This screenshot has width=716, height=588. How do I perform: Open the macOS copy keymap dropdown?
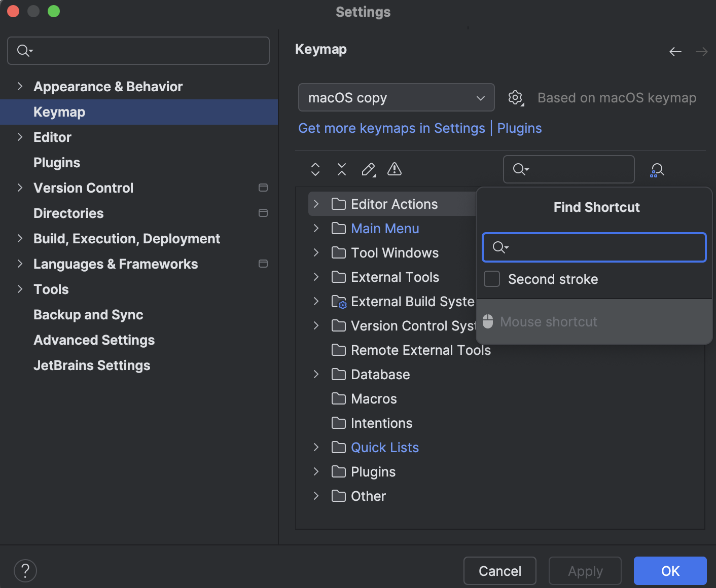pos(396,97)
